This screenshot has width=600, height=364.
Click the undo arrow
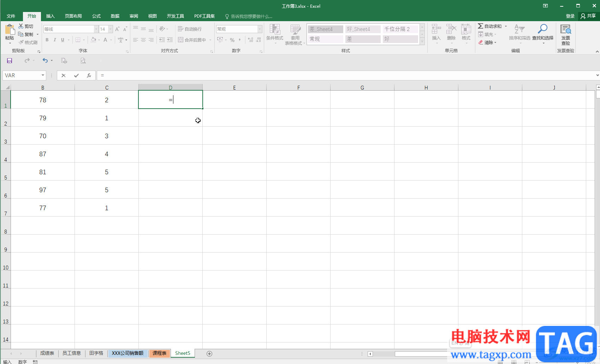tap(45, 61)
